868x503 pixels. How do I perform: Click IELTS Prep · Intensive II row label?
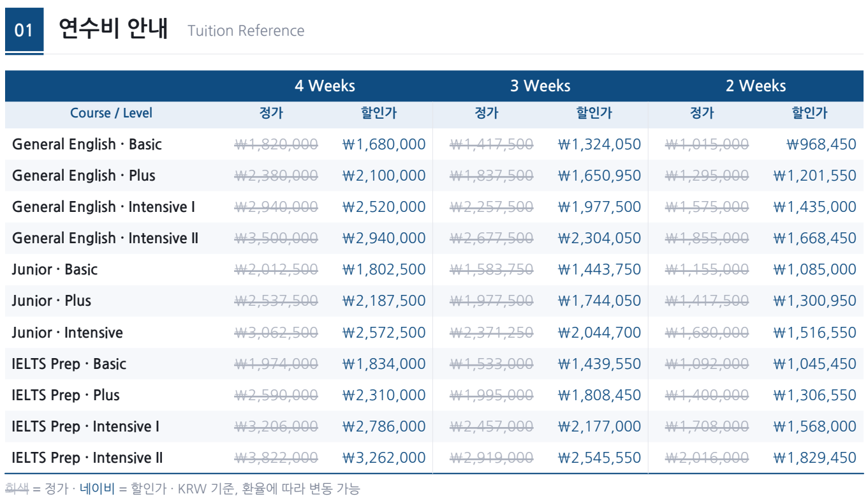click(87, 458)
